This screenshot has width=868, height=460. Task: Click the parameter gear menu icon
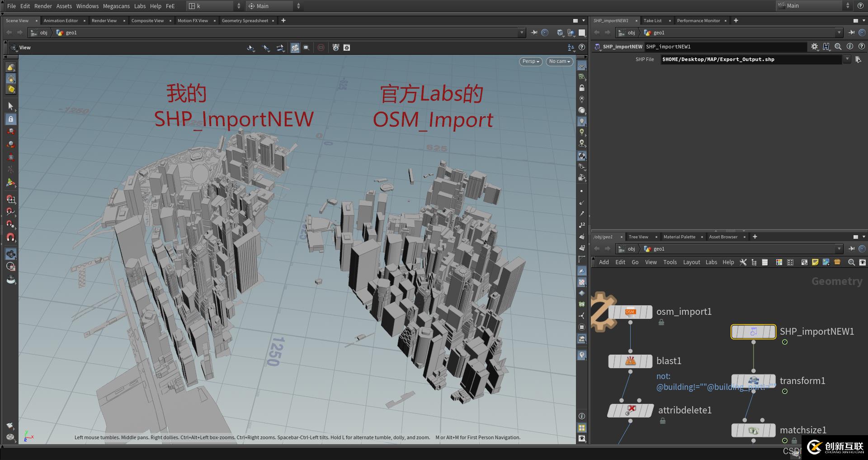click(x=814, y=47)
